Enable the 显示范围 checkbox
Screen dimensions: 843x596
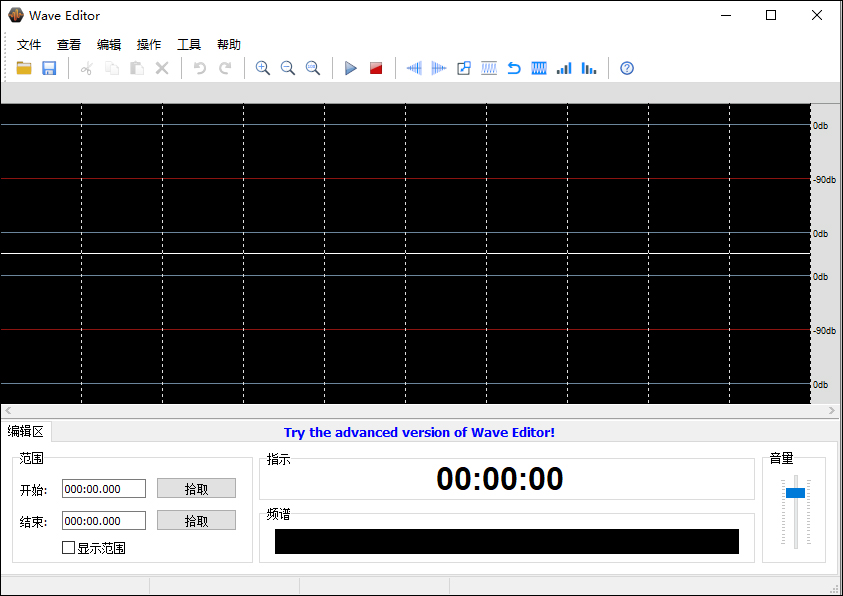69,547
